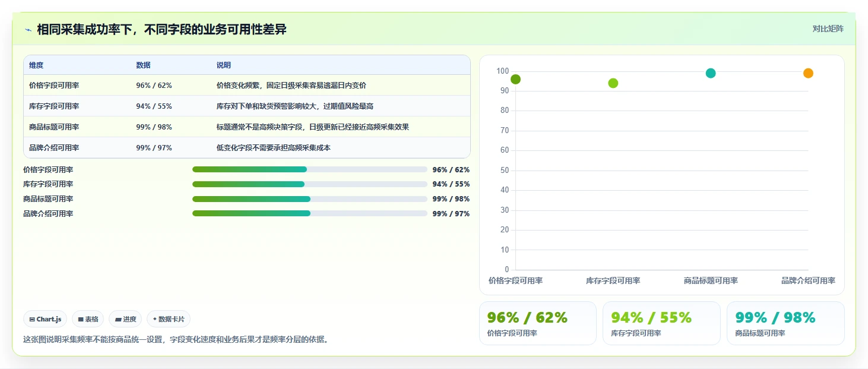Click the 96% / 62% data card

click(x=538, y=323)
